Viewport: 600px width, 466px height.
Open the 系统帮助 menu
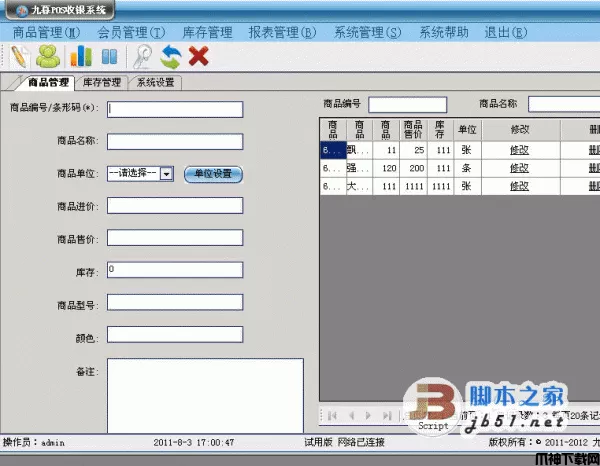[443, 33]
